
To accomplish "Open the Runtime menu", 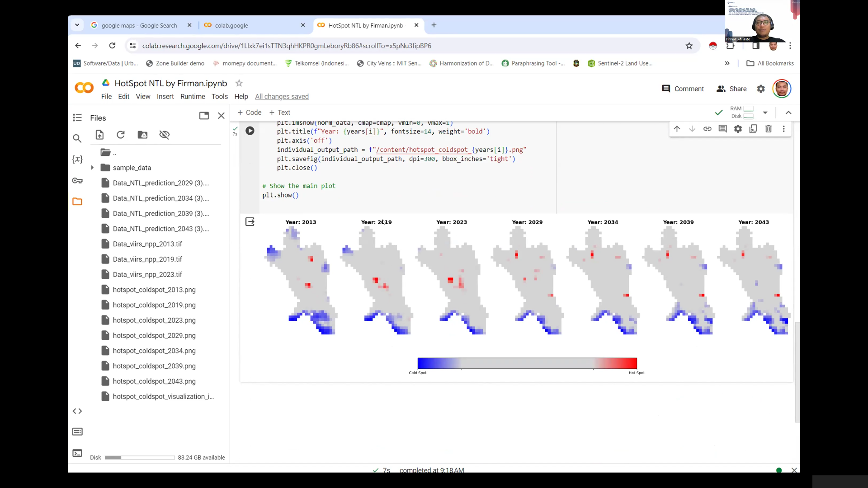I will pos(193,96).
